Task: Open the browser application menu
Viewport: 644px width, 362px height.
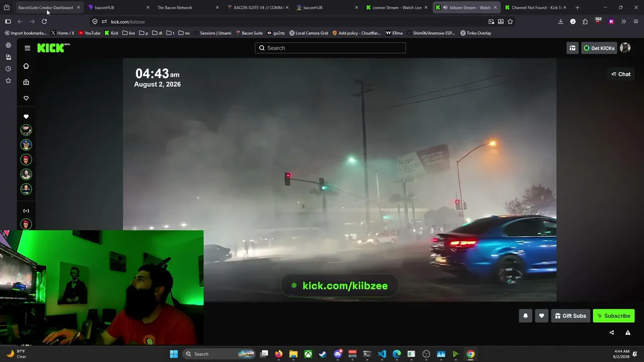Action: [636, 22]
